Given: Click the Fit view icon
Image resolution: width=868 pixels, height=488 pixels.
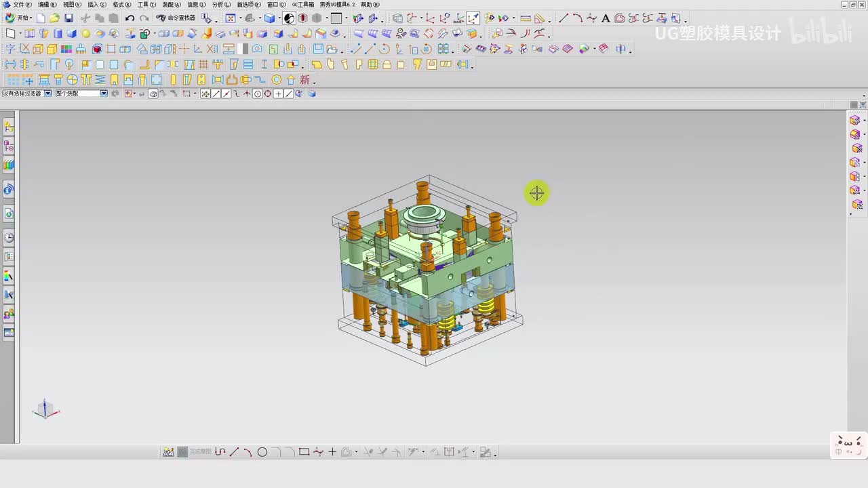Looking at the screenshot, I should (x=231, y=18).
